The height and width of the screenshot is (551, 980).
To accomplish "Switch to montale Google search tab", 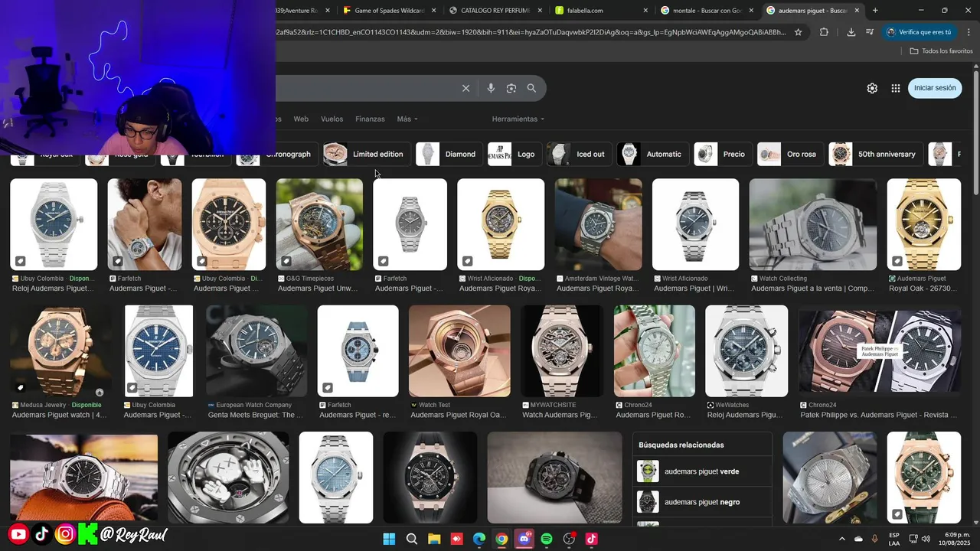I will point(705,11).
